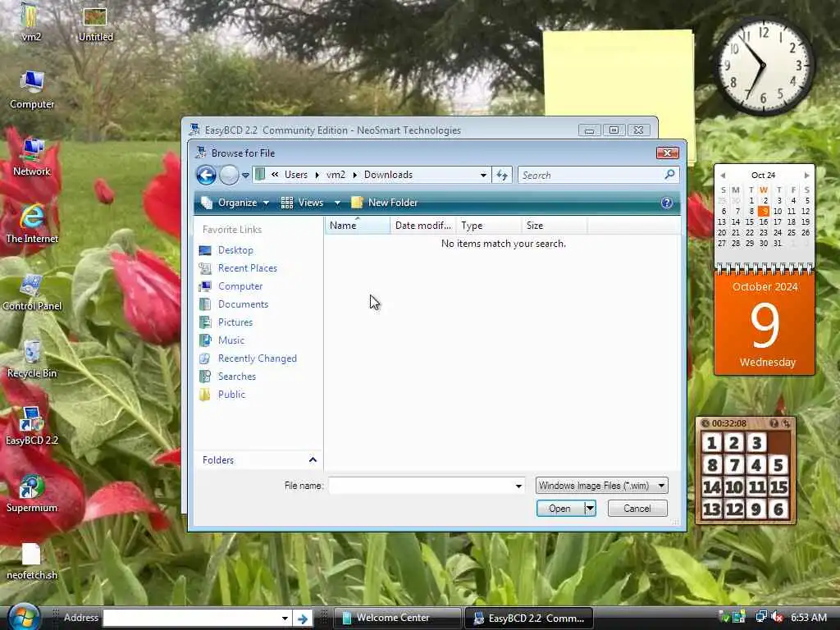Image resolution: width=840 pixels, height=630 pixels.
Task: Switch to Welcome Center taskbar button
Action: pyautogui.click(x=397, y=619)
